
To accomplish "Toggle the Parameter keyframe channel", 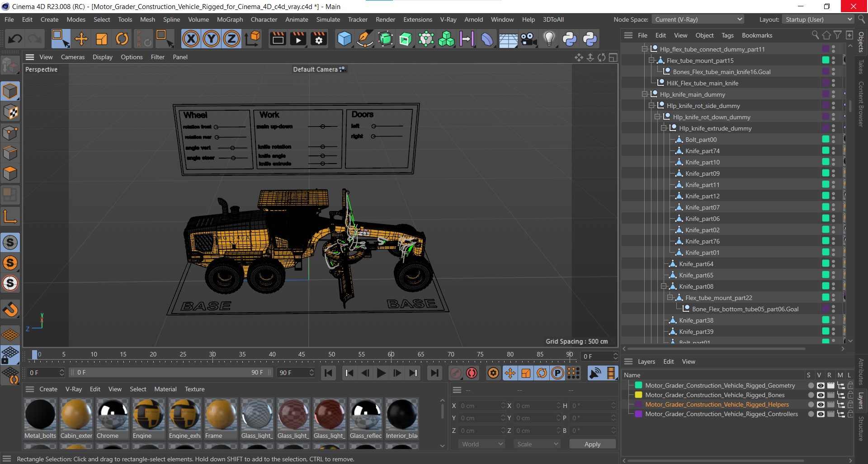I will point(558,373).
